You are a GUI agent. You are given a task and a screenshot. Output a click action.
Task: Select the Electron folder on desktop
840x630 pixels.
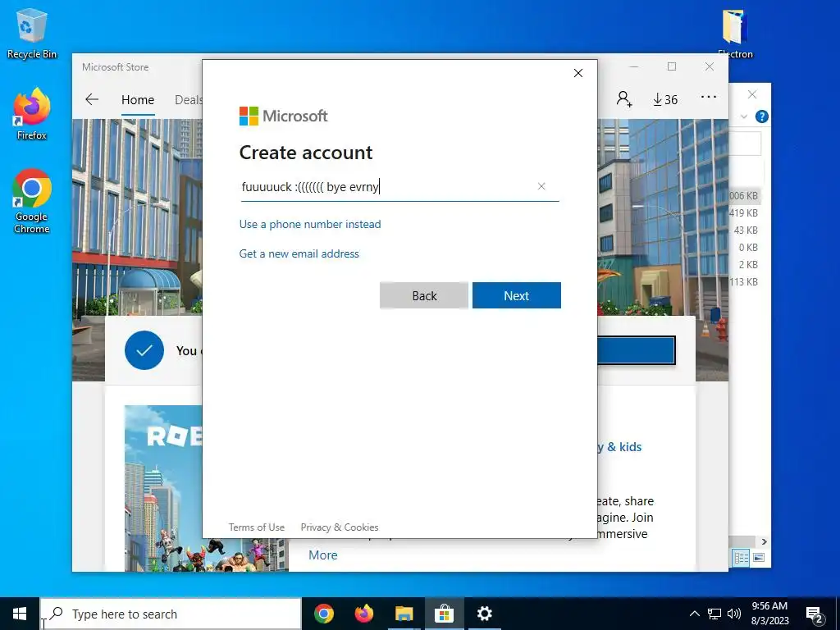[x=735, y=33]
